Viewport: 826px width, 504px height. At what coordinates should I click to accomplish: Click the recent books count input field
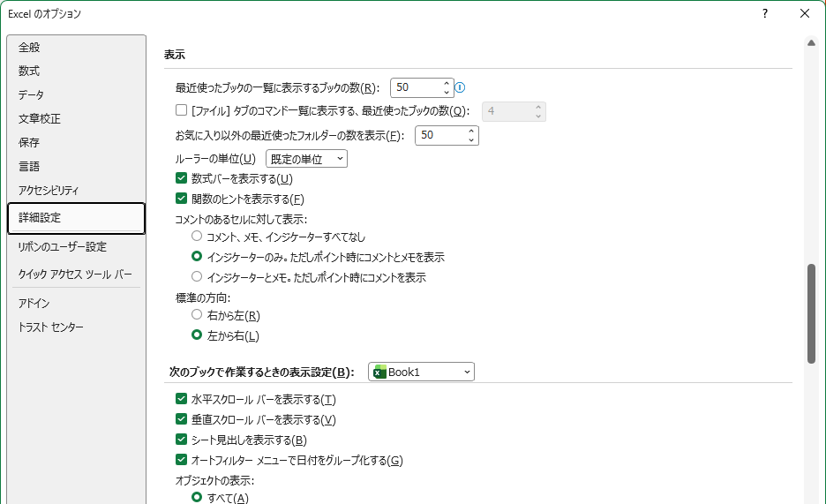click(x=417, y=87)
